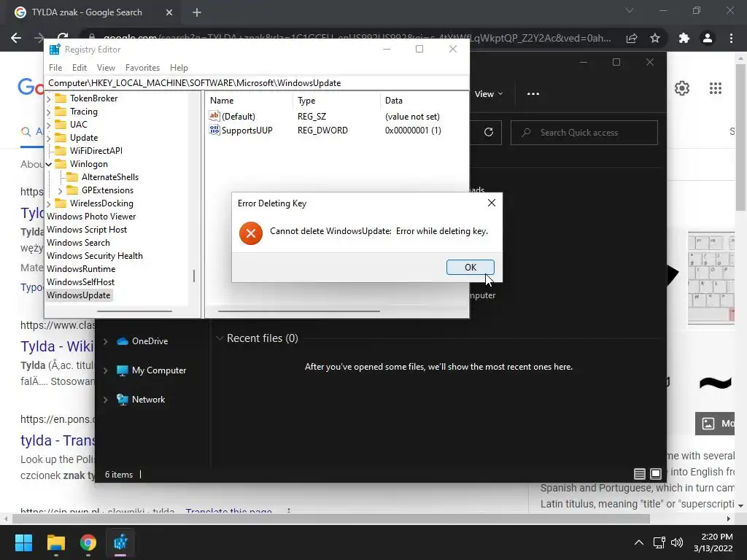The image size is (747, 560).
Task: Select the Windows Security Health key
Action: tap(94, 256)
